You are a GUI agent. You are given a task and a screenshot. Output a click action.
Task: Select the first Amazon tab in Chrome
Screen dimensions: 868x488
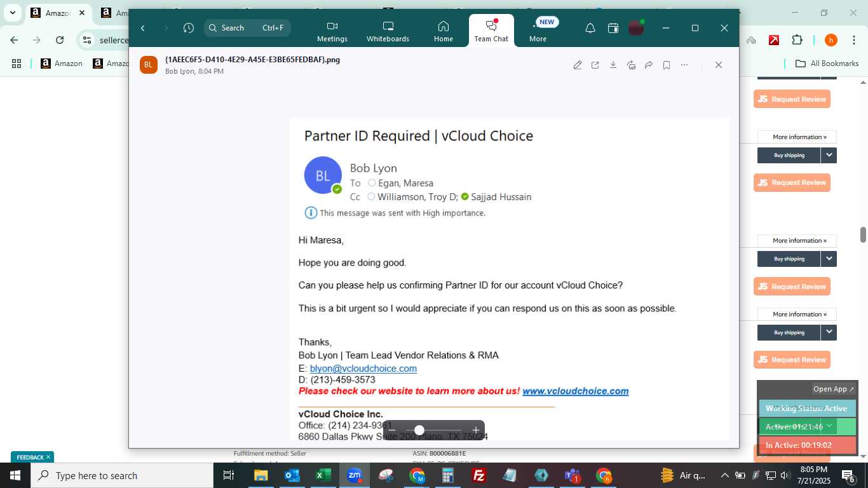[x=57, y=13]
